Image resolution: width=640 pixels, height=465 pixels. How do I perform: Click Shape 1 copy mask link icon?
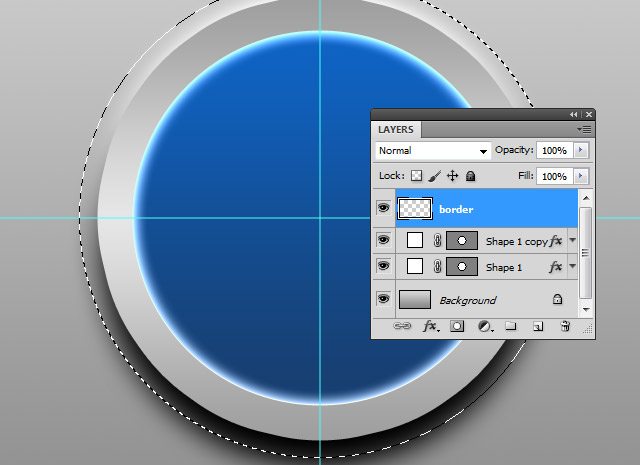438,240
